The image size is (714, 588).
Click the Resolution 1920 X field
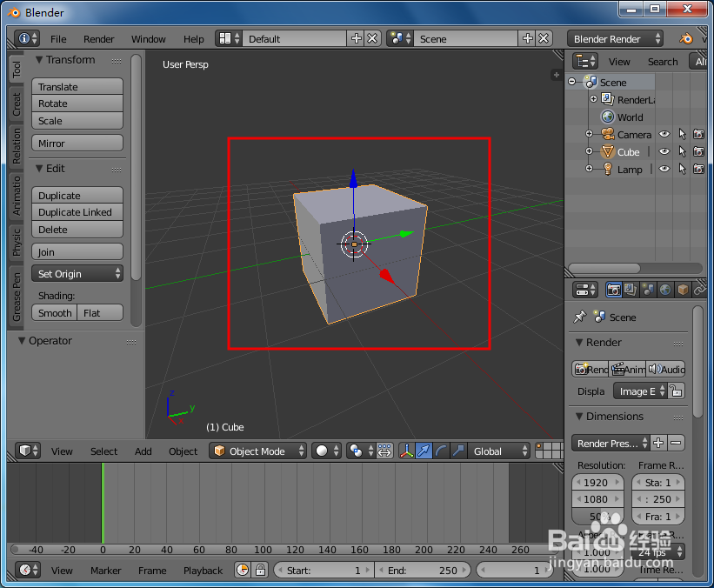coord(597,483)
